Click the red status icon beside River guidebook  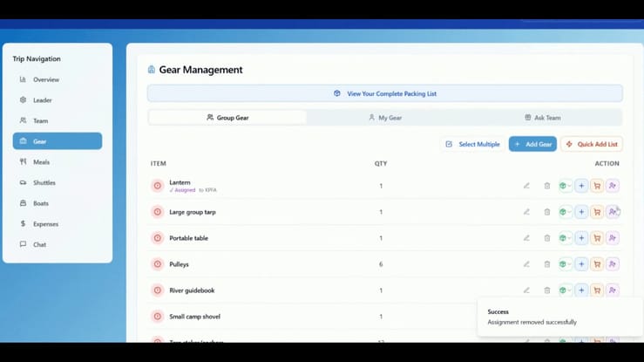pos(158,290)
